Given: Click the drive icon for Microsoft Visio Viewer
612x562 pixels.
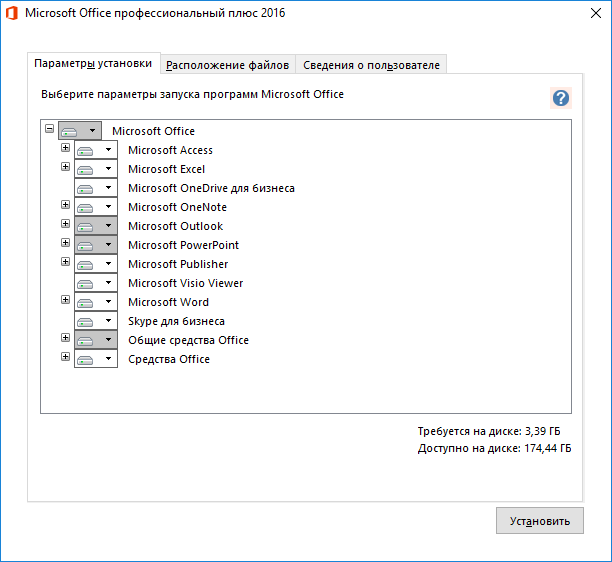Looking at the screenshot, I should (86, 283).
